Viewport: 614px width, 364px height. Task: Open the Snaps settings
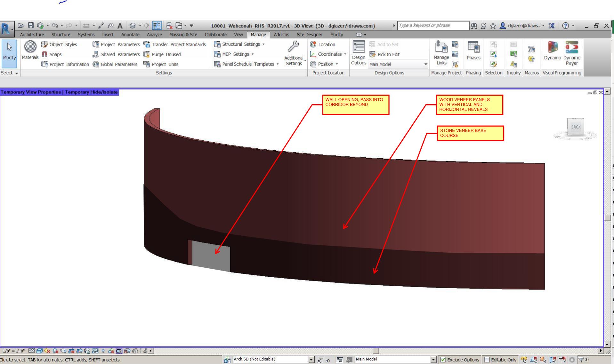54,54
